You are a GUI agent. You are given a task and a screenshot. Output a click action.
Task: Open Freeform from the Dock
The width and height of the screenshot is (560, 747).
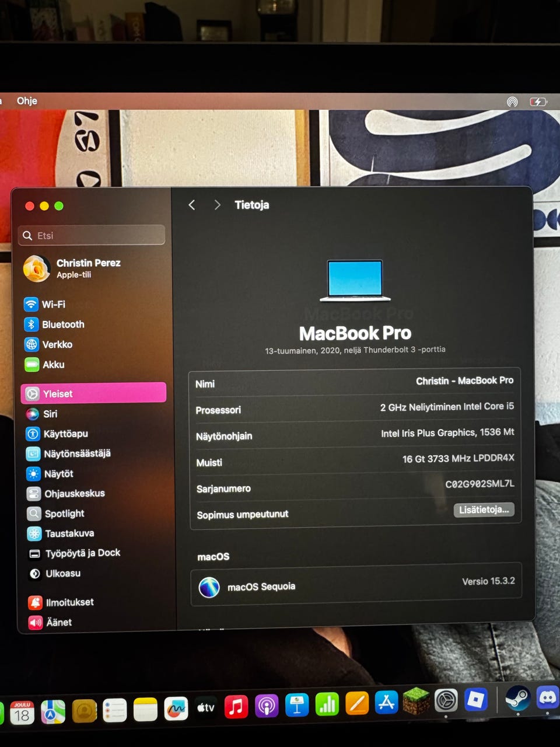(176, 709)
